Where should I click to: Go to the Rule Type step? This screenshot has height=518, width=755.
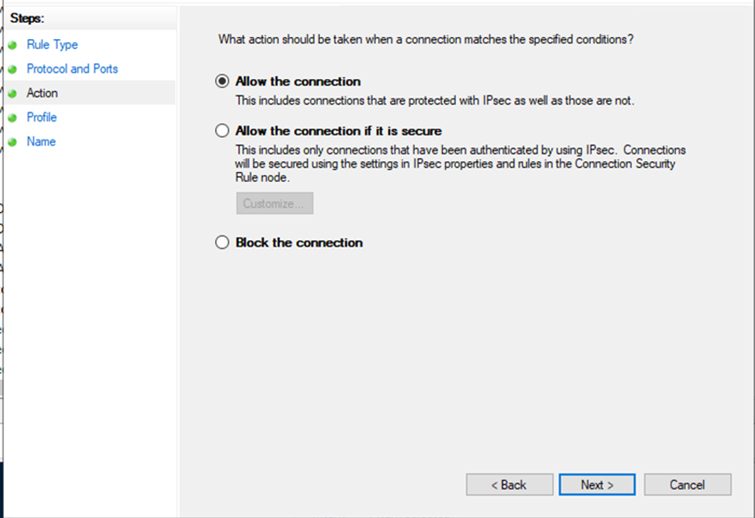click(x=52, y=45)
